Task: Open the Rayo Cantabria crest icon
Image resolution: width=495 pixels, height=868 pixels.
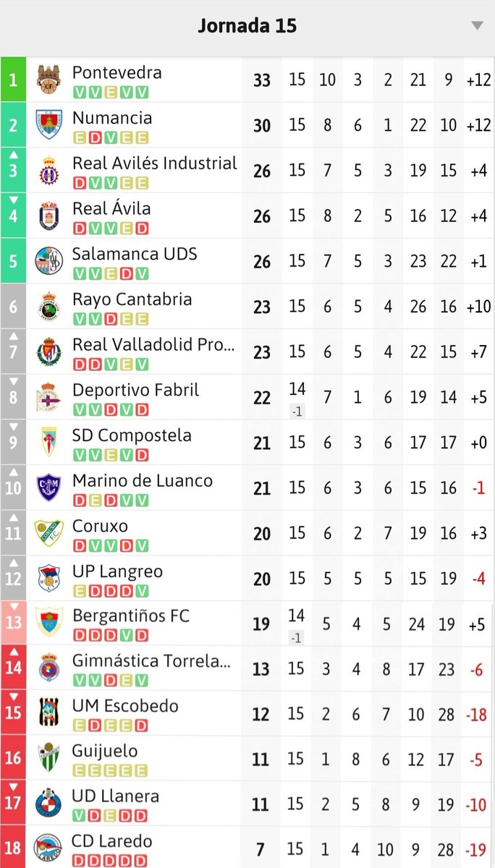Action: (x=49, y=306)
